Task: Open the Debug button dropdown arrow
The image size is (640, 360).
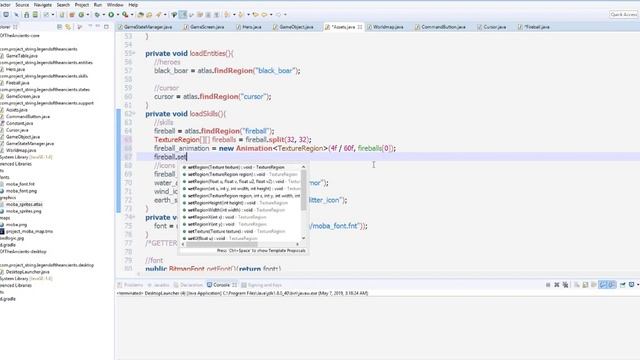Action: click(104, 15)
